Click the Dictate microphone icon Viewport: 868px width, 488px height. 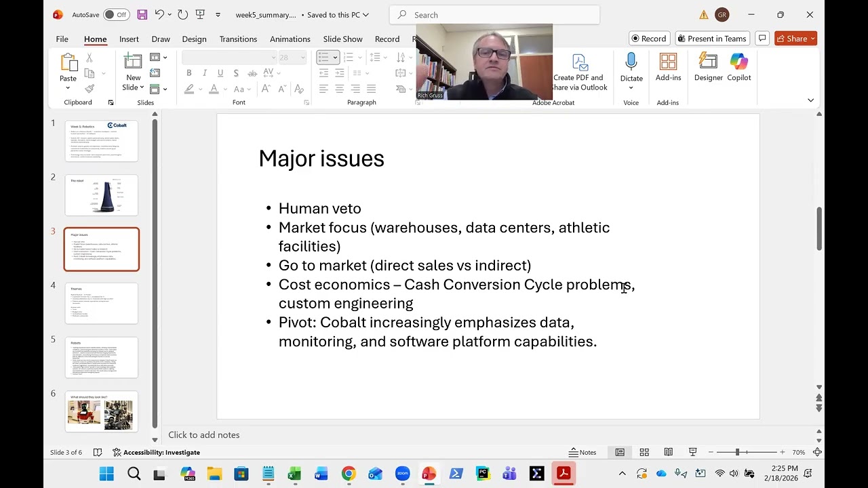coord(631,62)
